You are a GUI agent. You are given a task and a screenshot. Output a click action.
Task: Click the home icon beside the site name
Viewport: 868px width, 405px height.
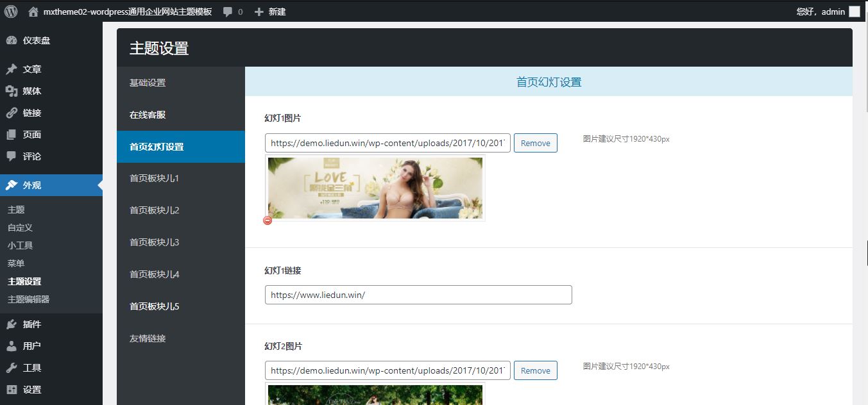tap(33, 12)
